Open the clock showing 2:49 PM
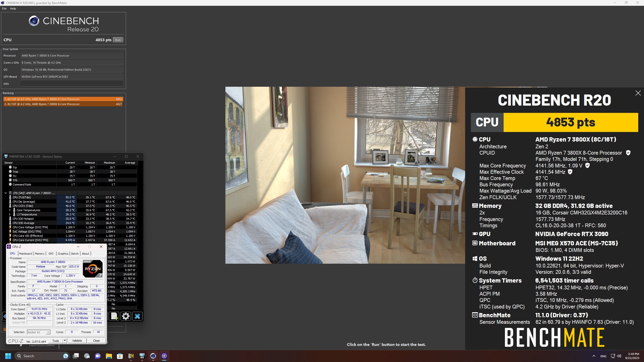The width and height of the screenshot is (644, 362). click(632, 356)
